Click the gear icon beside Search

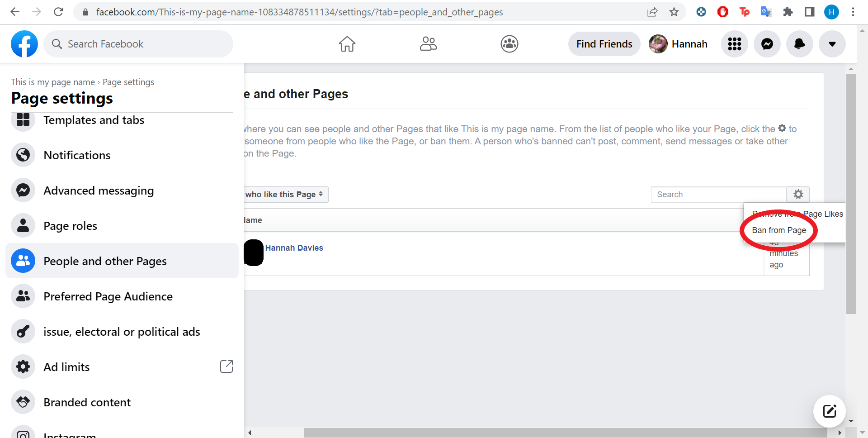pyautogui.click(x=798, y=195)
